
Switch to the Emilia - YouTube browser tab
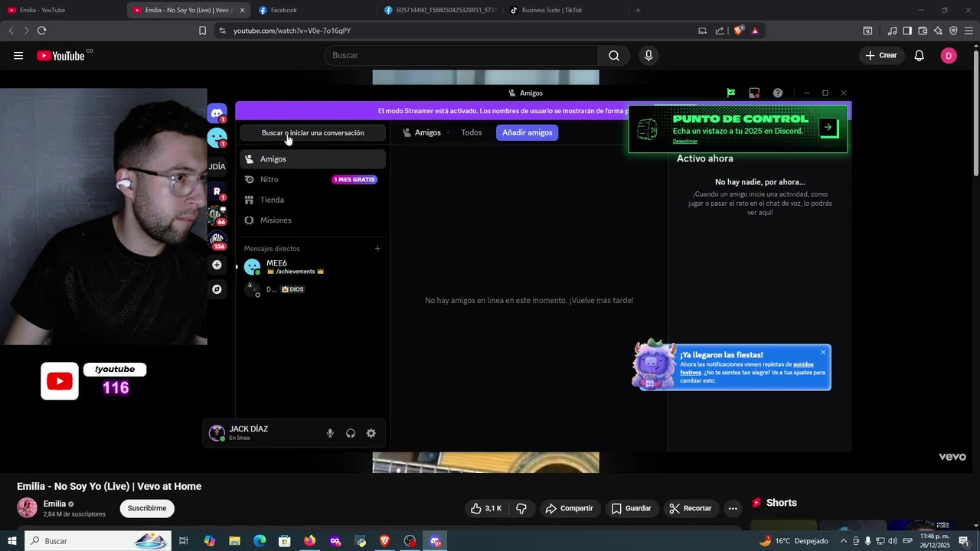click(x=61, y=10)
